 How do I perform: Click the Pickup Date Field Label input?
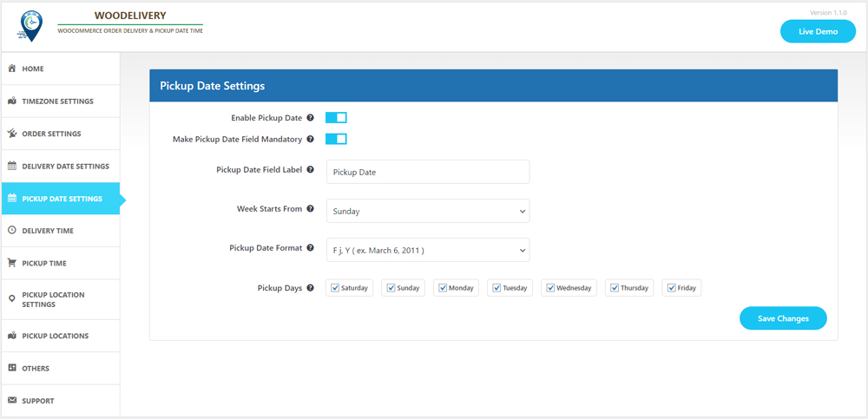click(x=428, y=172)
